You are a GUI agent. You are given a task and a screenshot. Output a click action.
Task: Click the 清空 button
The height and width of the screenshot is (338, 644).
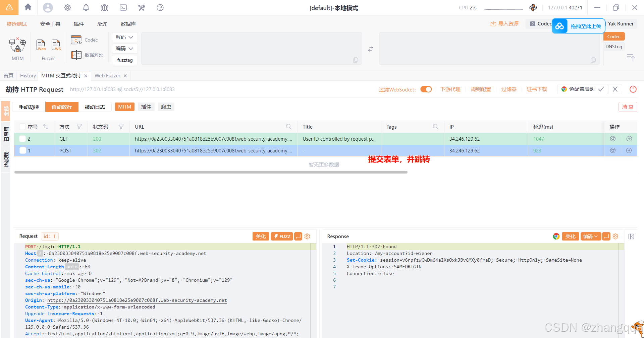(x=628, y=107)
